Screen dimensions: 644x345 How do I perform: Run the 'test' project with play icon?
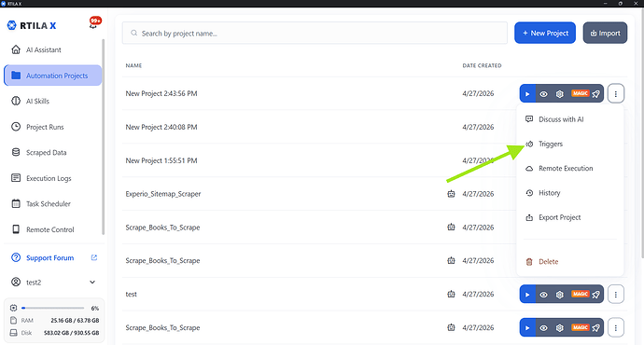527,294
